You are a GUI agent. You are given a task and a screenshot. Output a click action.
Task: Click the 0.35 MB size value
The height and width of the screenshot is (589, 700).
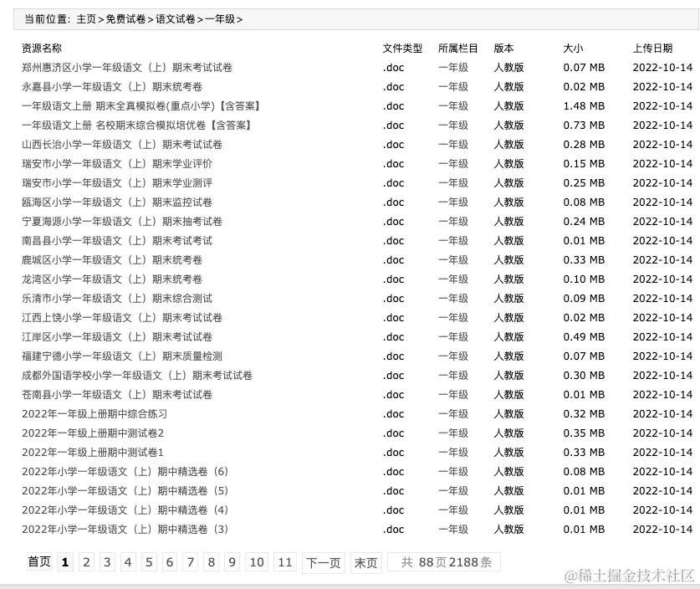(x=584, y=433)
